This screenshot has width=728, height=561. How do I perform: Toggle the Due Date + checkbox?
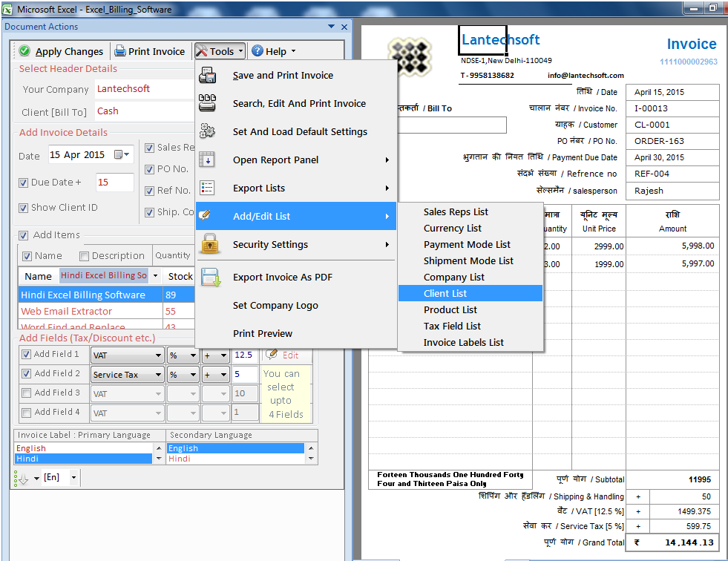pyautogui.click(x=23, y=183)
